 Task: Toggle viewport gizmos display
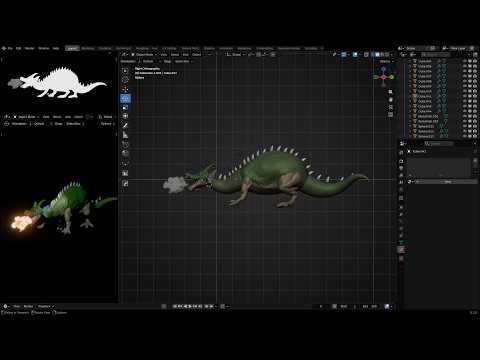[344, 54]
